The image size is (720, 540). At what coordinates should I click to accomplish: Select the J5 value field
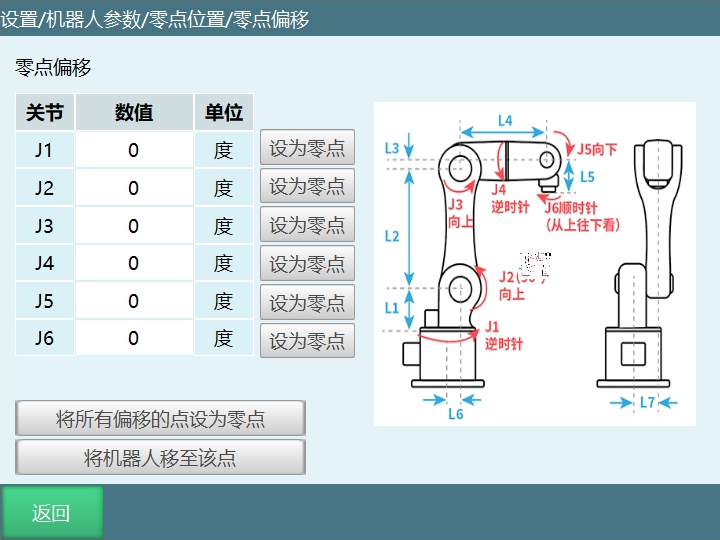[134, 301]
